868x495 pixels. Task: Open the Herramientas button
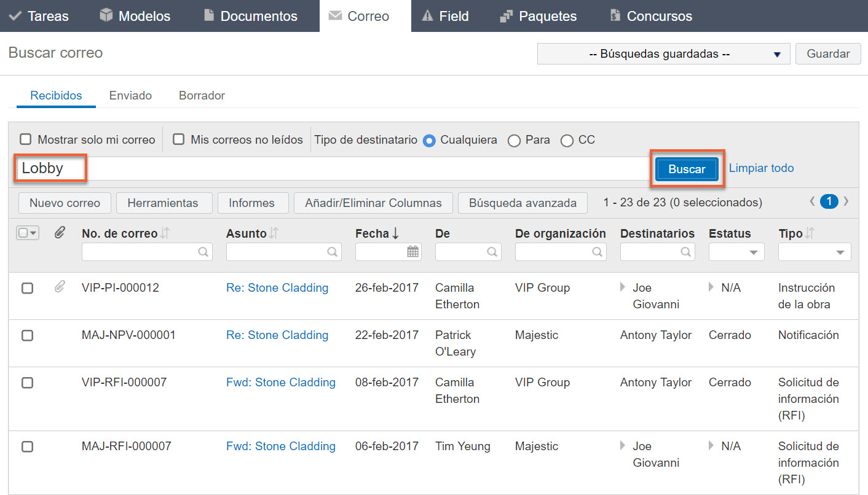pyautogui.click(x=163, y=203)
